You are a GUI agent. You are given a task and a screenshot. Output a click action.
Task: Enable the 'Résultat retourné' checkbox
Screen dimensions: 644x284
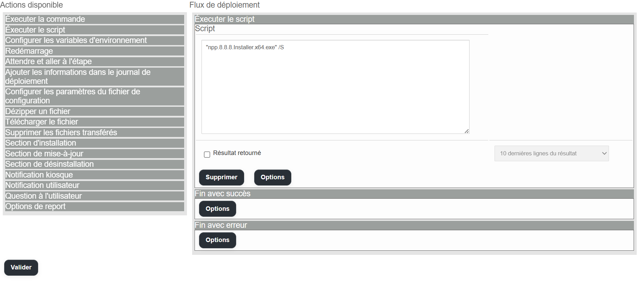[207, 154]
